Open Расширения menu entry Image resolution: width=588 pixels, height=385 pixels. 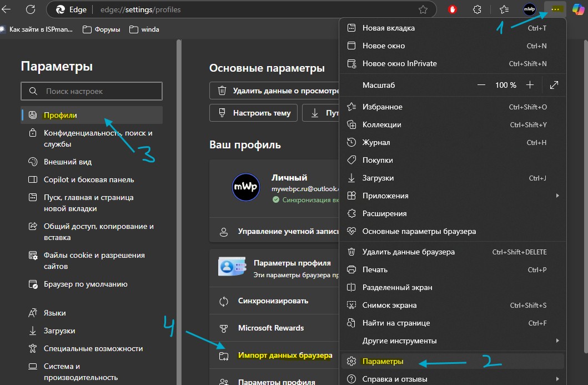click(453, 213)
